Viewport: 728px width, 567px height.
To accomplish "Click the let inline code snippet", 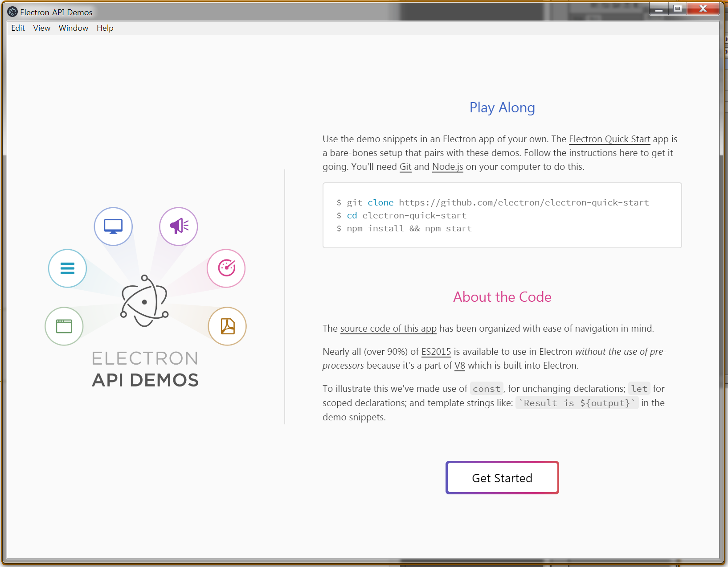I will pos(639,389).
